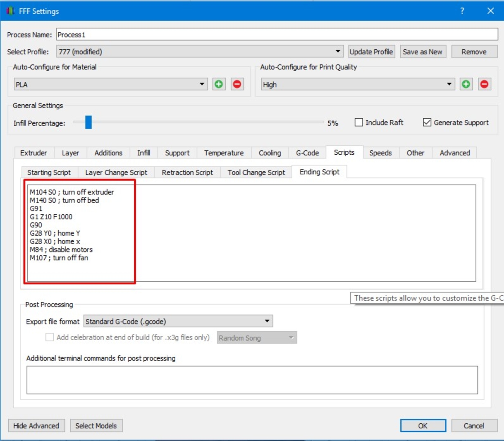This screenshot has height=441, width=504.
Task: Select the Scripts tab
Action: pyautogui.click(x=344, y=152)
